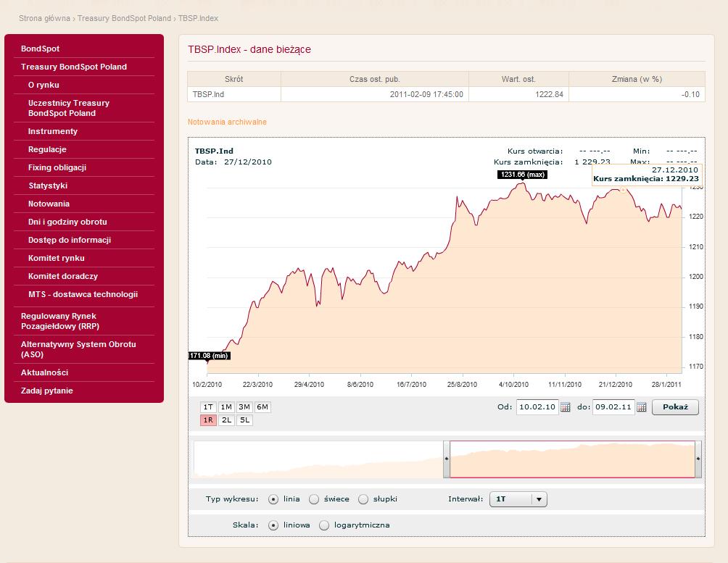728x563 pixels.
Task: Select the świece chart type
Action: (x=314, y=499)
